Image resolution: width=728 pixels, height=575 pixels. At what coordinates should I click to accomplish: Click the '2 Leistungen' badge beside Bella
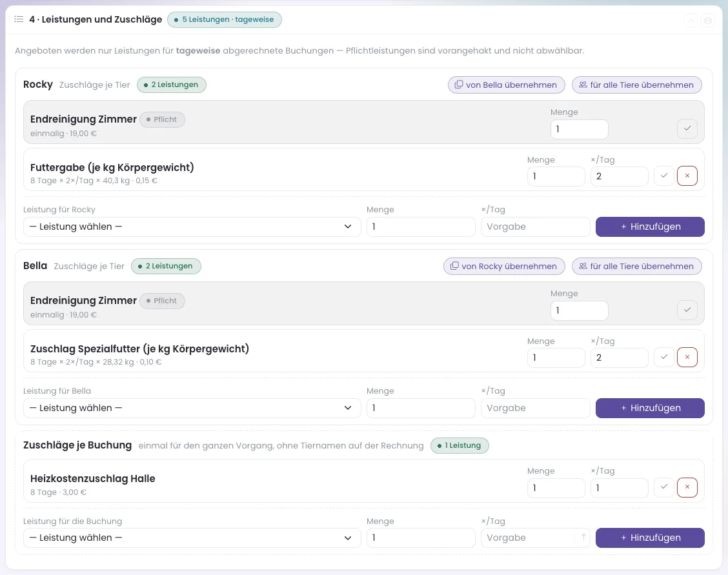click(x=166, y=267)
